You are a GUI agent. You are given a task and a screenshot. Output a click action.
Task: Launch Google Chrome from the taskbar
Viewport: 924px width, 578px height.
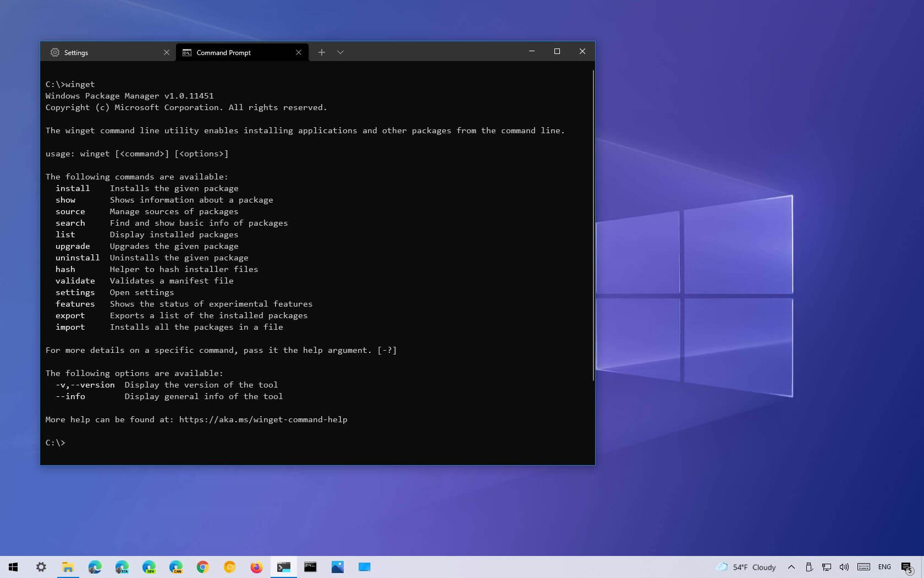(x=202, y=567)
